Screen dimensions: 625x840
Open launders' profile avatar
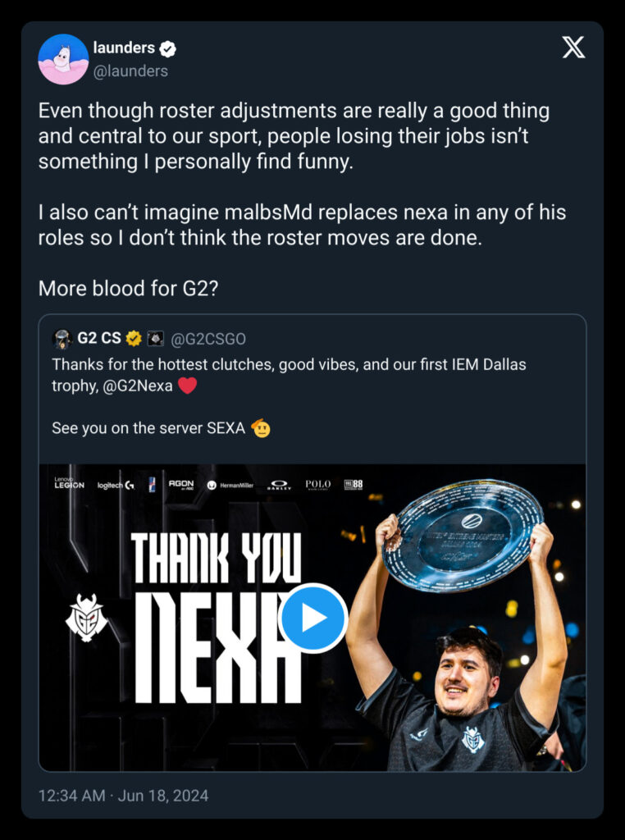63,59
